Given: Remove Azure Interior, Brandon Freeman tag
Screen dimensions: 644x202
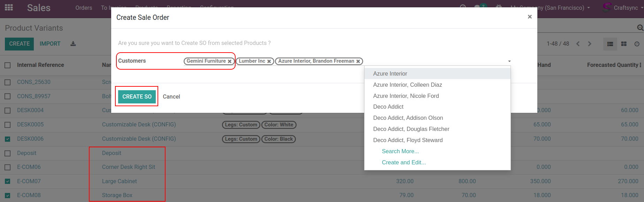Looking at the screenshot, I should (x=358, y=61).
